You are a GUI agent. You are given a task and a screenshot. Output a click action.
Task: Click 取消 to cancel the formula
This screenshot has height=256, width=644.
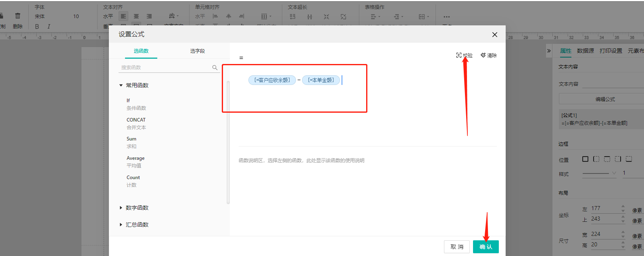click(457, 247)
